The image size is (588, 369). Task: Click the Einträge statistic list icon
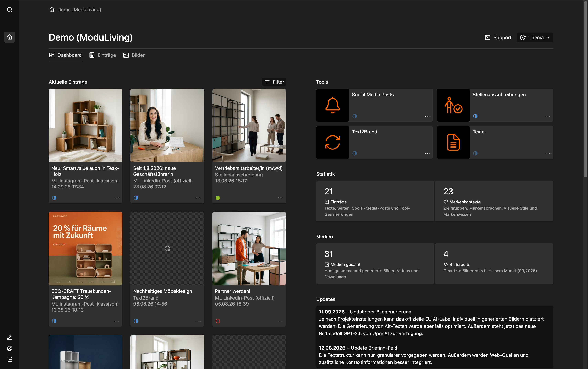point(327,202)
